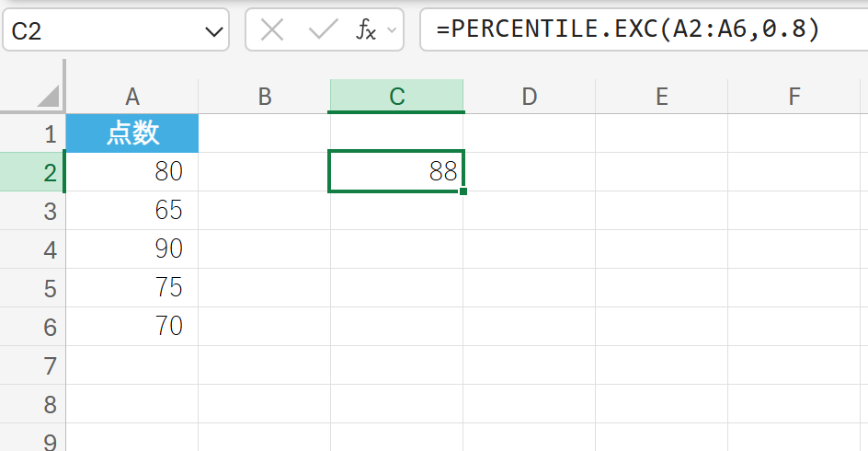The height and width of the screenshot is (451, 868).
Task: Click the cancel X icon in formula bar
Action: click(272, 30)
